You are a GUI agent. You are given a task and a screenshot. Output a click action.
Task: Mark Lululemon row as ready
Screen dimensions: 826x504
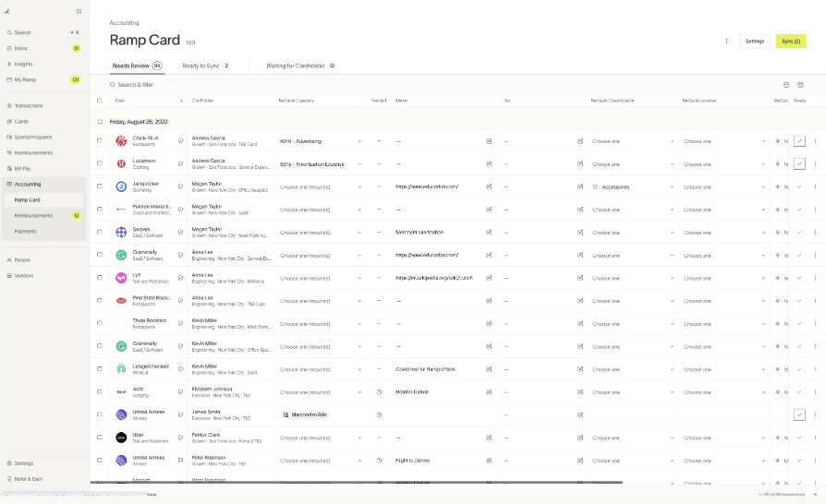(799, 163)
